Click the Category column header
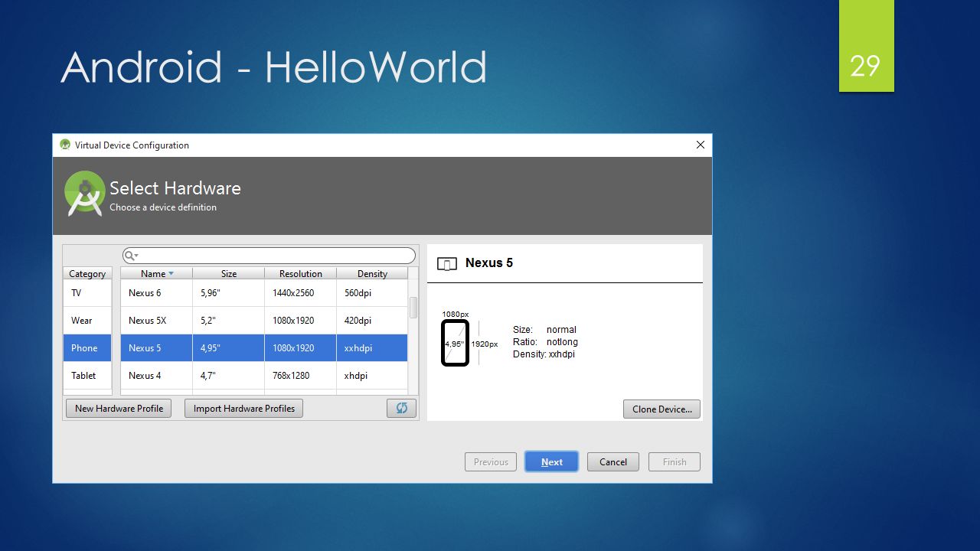Viewport: 980px width, 551px height. click(87, 273)
